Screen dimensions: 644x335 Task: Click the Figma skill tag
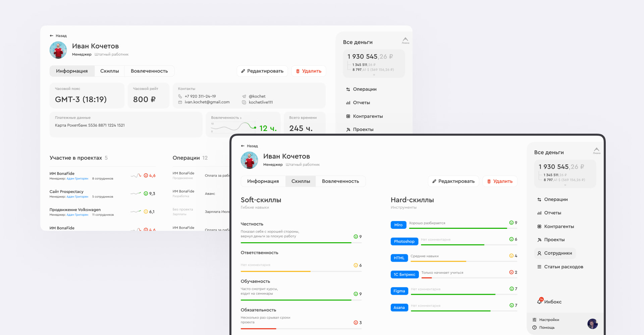(x=399, y=291)
